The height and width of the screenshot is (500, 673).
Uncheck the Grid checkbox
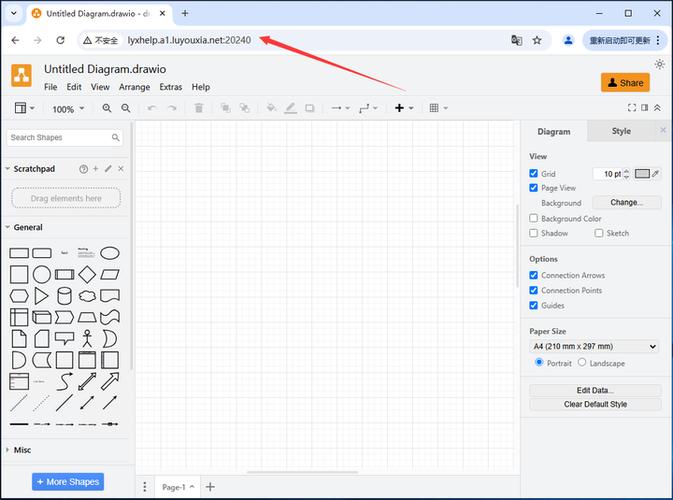[534, 173]
